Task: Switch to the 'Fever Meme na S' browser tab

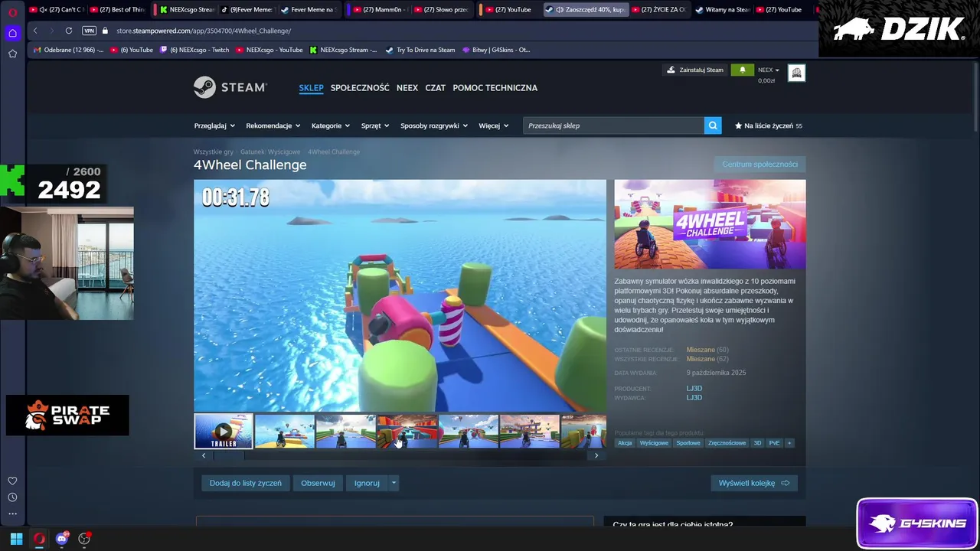Action: pyautogui.click(x=307, y=10)
